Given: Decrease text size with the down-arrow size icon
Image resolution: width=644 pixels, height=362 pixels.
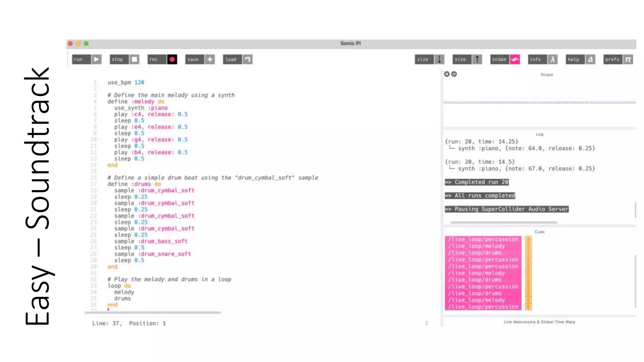Looking at the screenshot, I should click(439, 59).
